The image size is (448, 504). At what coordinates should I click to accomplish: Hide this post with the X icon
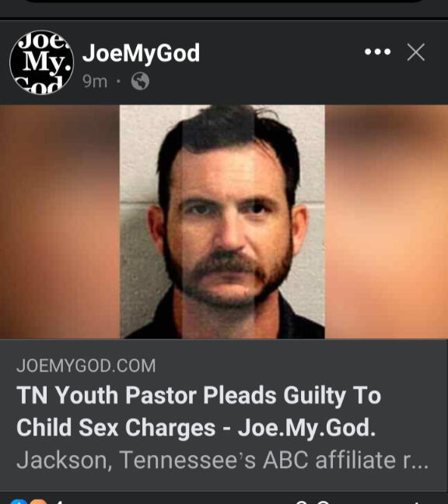click(416, 52)
